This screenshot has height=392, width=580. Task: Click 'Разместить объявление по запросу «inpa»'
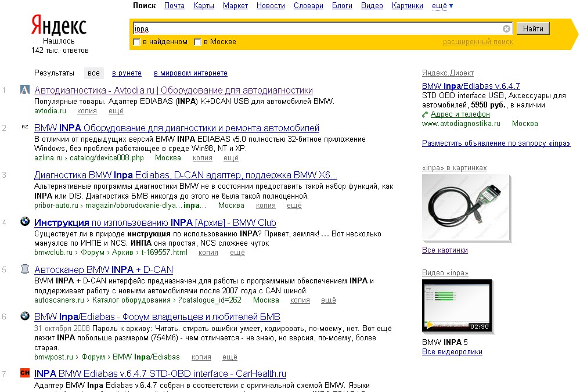(x=496, y=143)
